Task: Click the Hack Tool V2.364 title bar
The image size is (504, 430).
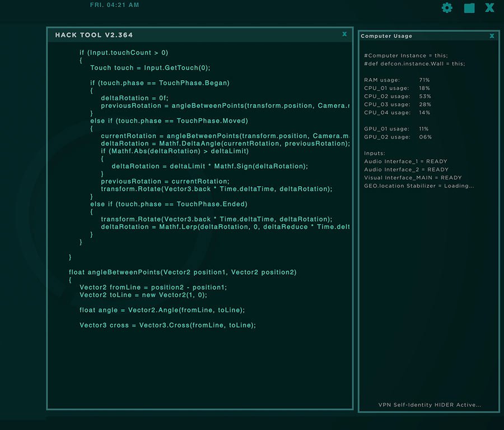Action: pyautogui.click(x=94, y=35)
